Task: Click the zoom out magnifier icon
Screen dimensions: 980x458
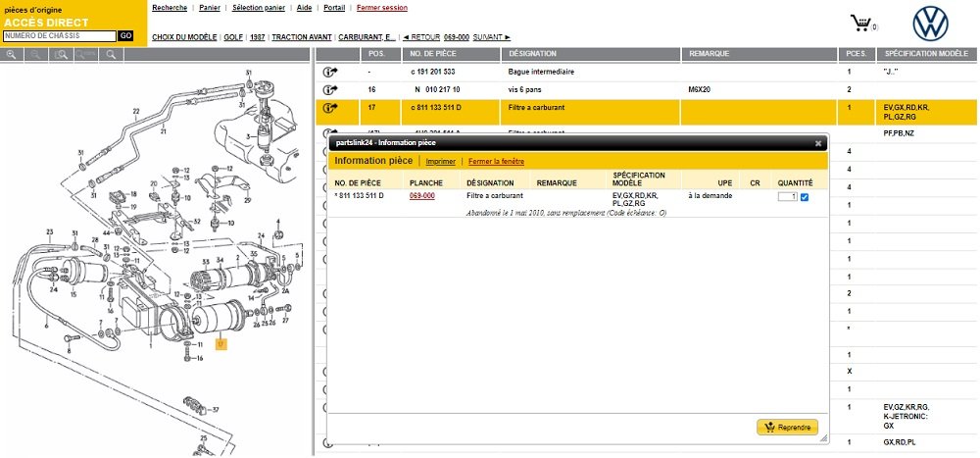Action: coord(36,55)
